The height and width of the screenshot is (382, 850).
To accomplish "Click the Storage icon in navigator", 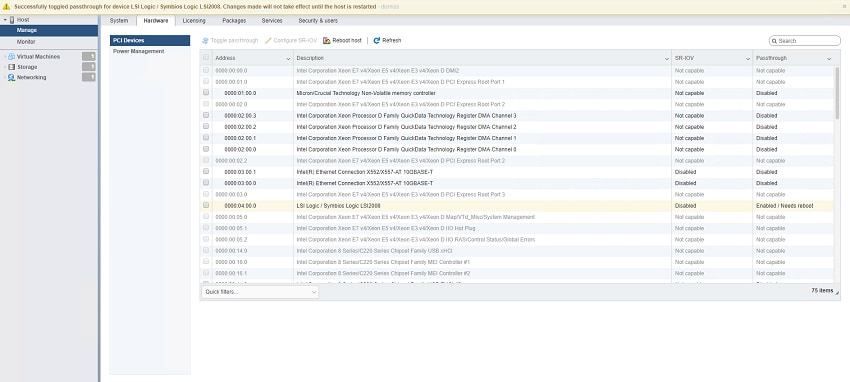I will pyautogui.click(x=11, y=67).
